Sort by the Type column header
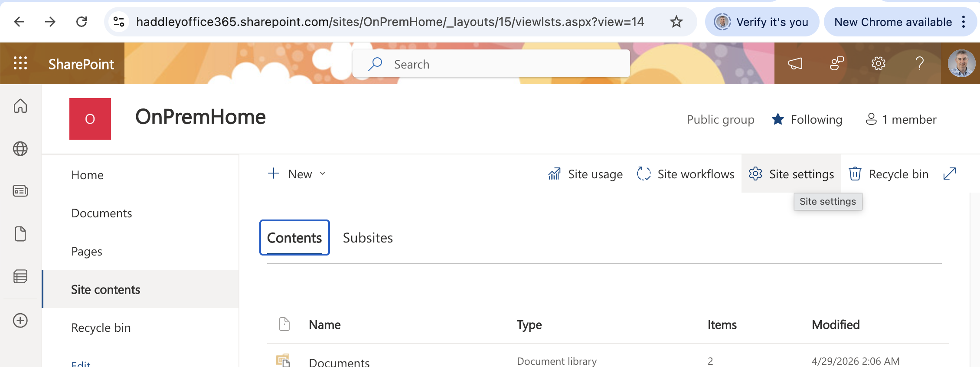This screenshot has height=367, width=980. pyautogui.click(x=529, y=324)
